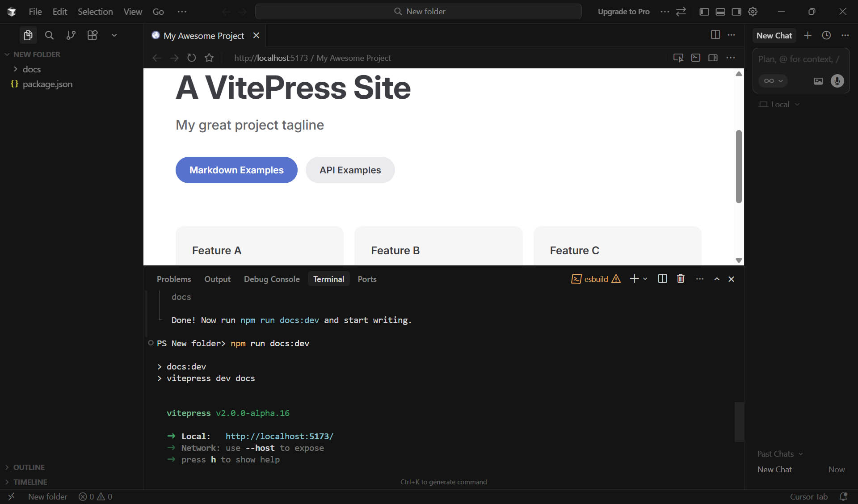Kill the terminal with the trash icon

pyautogui.click(x=681, y=279)
